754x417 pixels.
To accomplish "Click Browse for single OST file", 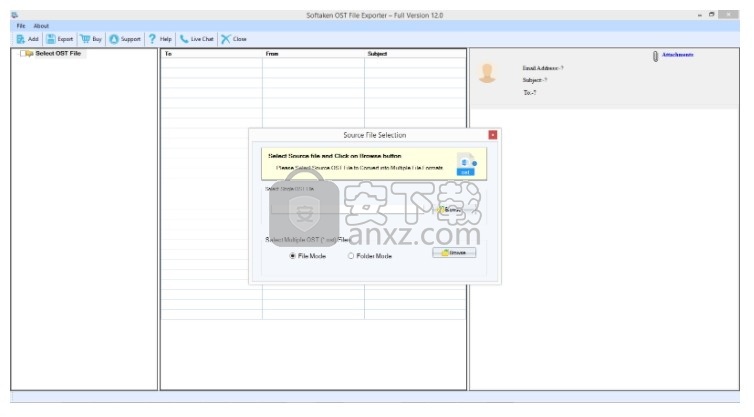I will (x=451, y=210).
